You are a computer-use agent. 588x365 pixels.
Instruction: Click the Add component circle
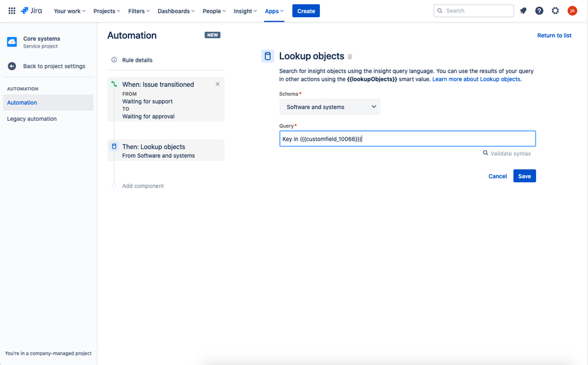pyautogui.click(x=114, y=186)
